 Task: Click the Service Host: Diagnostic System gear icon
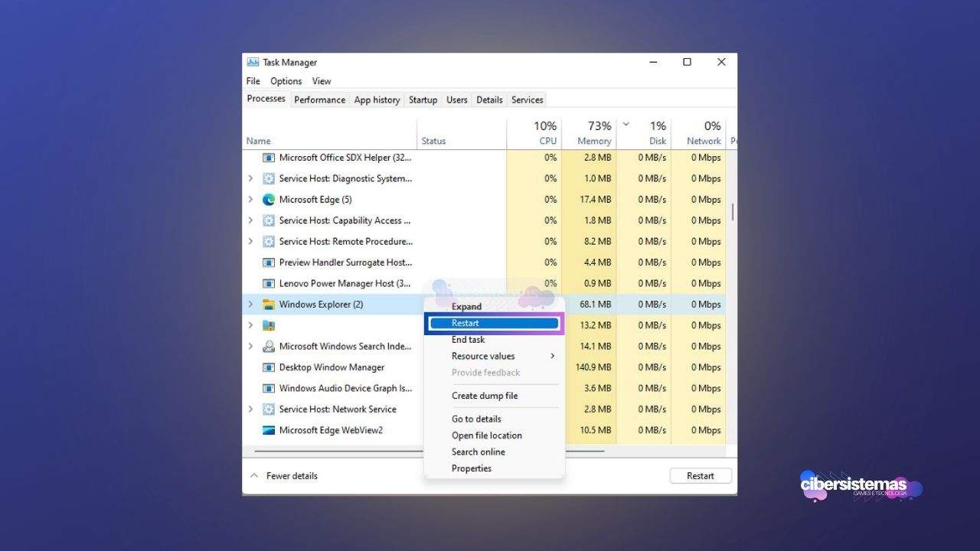[268, 178]
